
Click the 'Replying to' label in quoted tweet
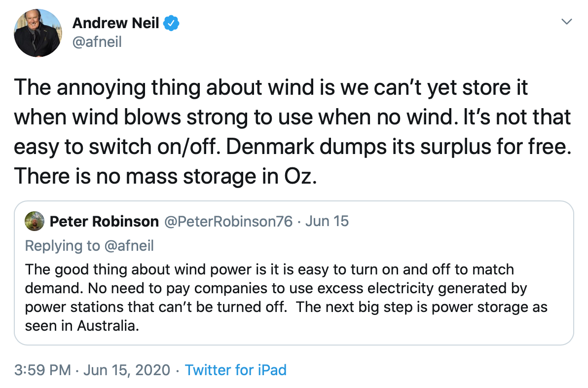63,246
